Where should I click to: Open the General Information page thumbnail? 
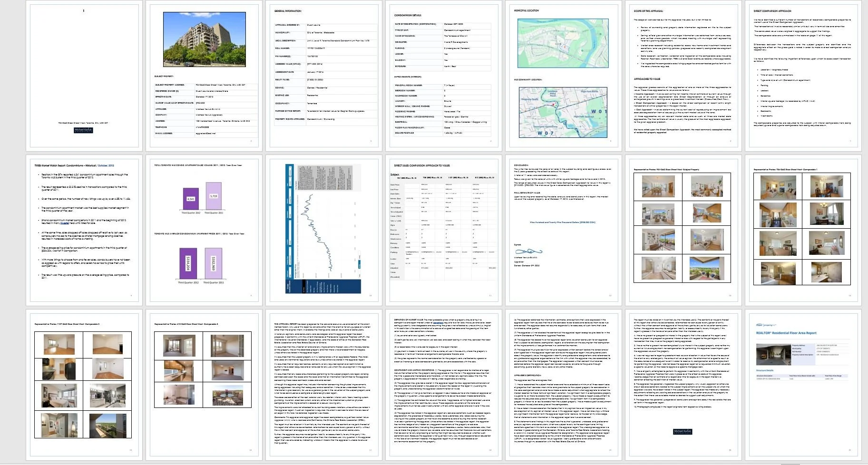click(x=324, y=76)
